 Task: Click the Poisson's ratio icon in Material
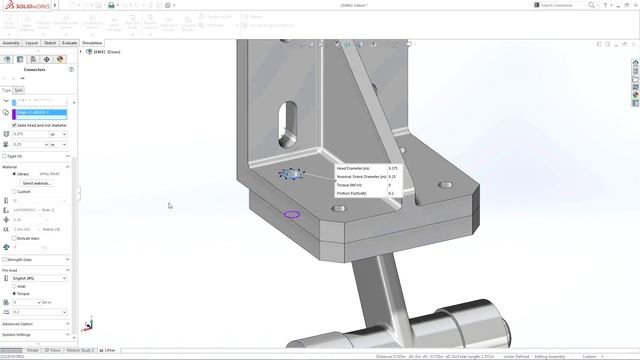(x=6, y=220)
